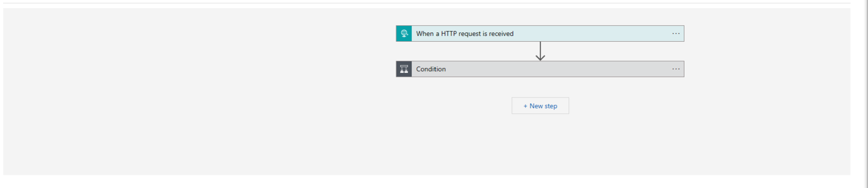
Task: Click the 'New step' label text
Action: pyautogui.click(x=543, y=106)
